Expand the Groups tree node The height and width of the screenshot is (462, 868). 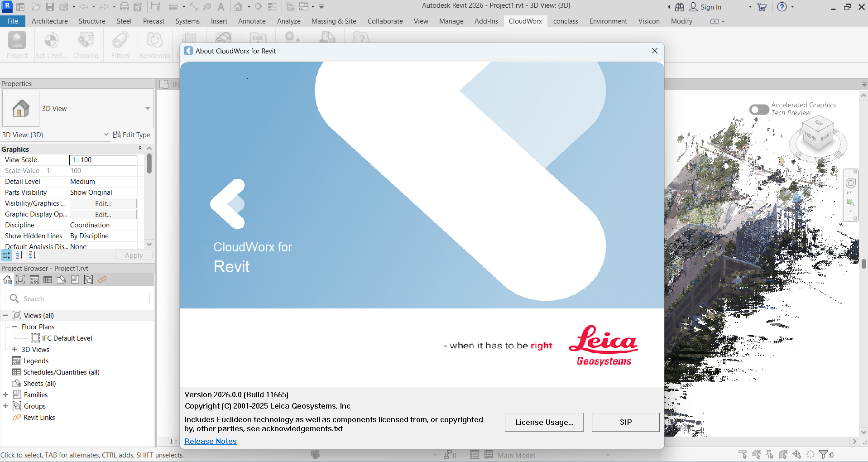pyautogui.click(x=5, y=406)
